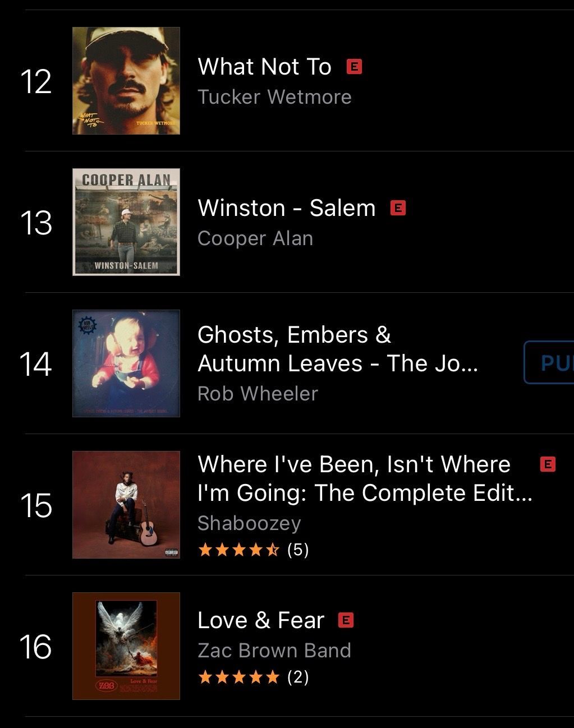Tap artist name Cooper Alan
The height and width of the screenshot is (728, 574).
pyautogui.click(x=255, y=238)
